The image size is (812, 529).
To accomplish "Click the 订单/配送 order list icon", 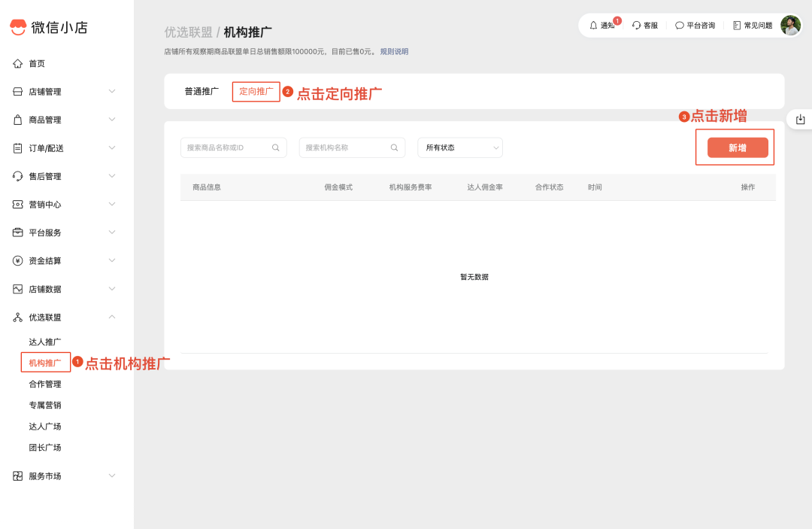I will click(18, 147).
